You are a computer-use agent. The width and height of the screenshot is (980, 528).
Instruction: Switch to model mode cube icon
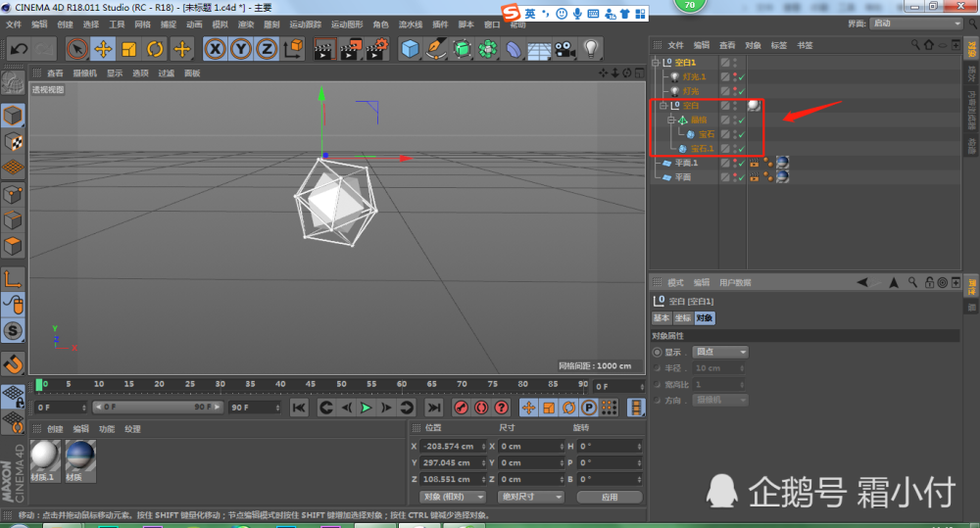13,116
